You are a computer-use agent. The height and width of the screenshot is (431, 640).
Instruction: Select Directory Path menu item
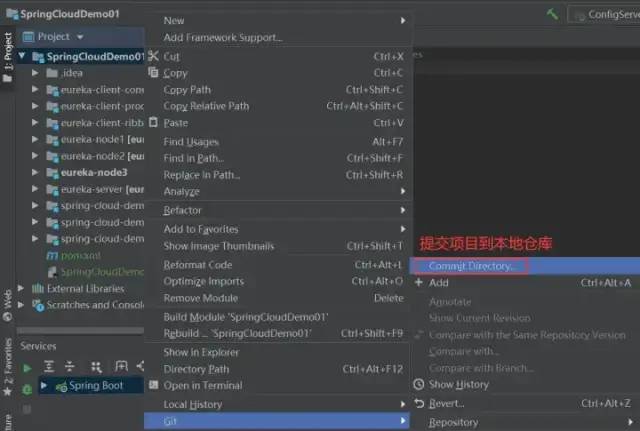[x=279, y=369]
